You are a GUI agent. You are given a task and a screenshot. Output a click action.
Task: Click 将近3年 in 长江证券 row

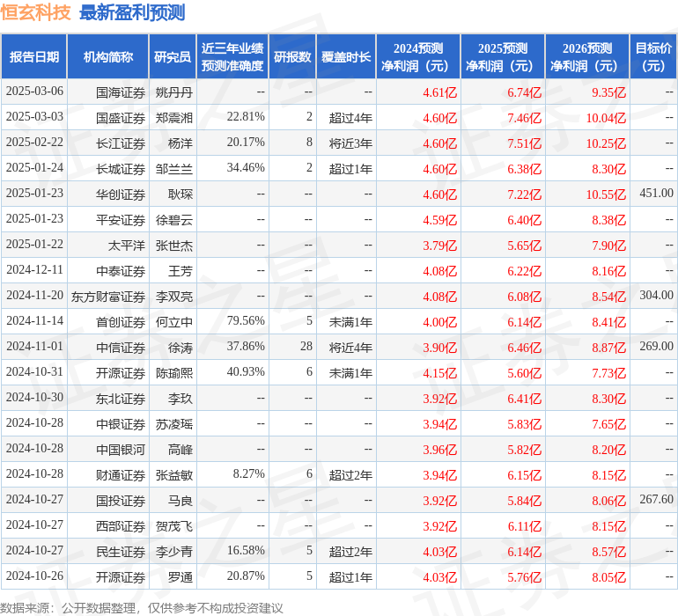point(350,143)
